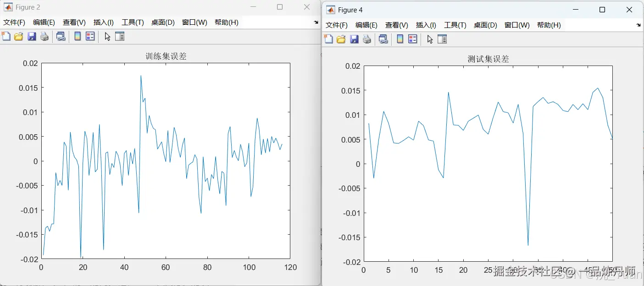644x286 pixels.
Task: Open 桌面(D) menu in Figure 2
Action: coord(163,22)
